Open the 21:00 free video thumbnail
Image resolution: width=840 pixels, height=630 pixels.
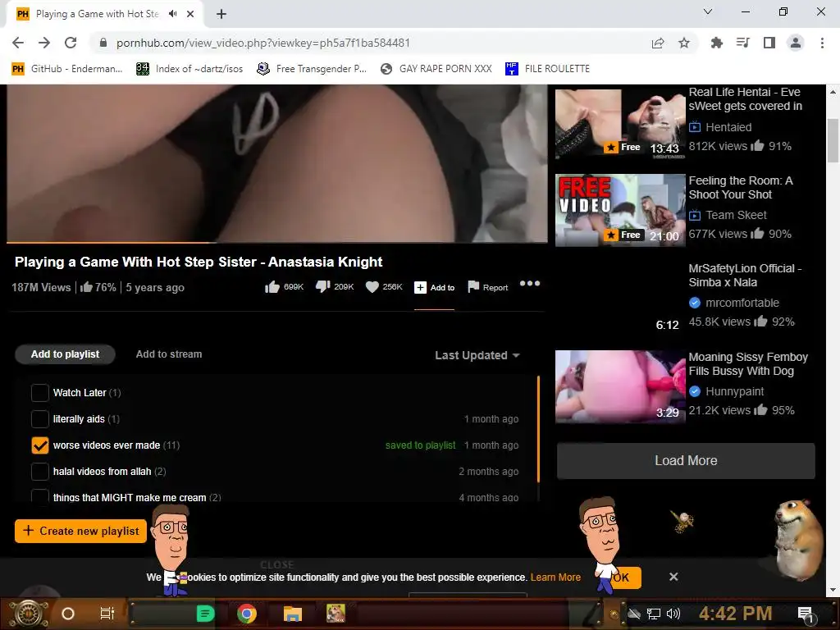(620, 211)
